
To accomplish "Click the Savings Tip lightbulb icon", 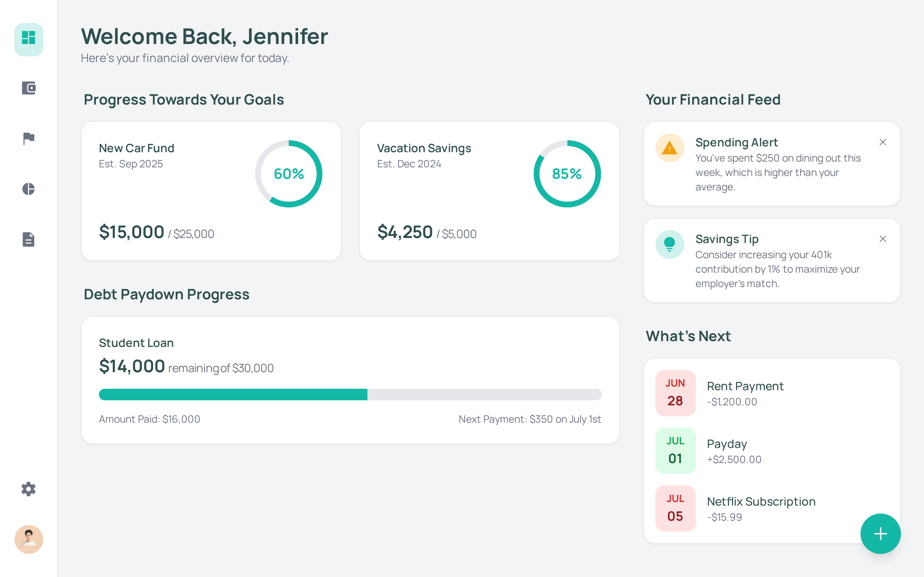I will [x=670, y=245].
